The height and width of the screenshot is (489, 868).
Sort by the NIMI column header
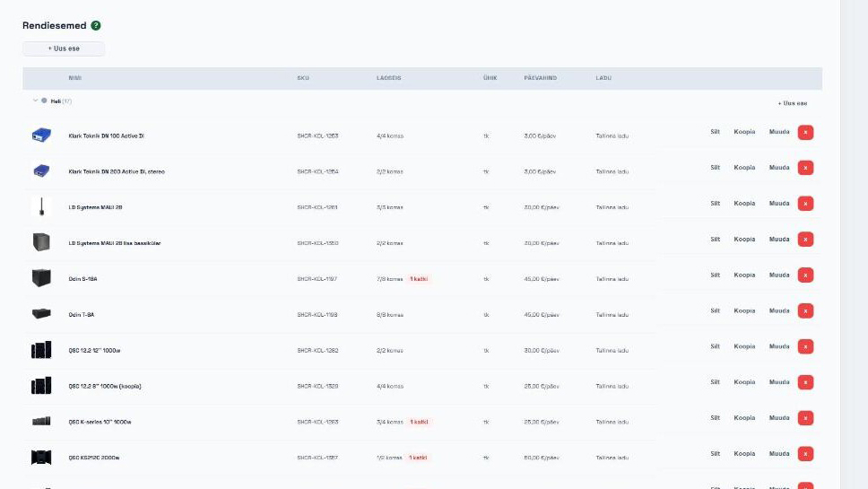pyautogui.click(x=74, y=78)
